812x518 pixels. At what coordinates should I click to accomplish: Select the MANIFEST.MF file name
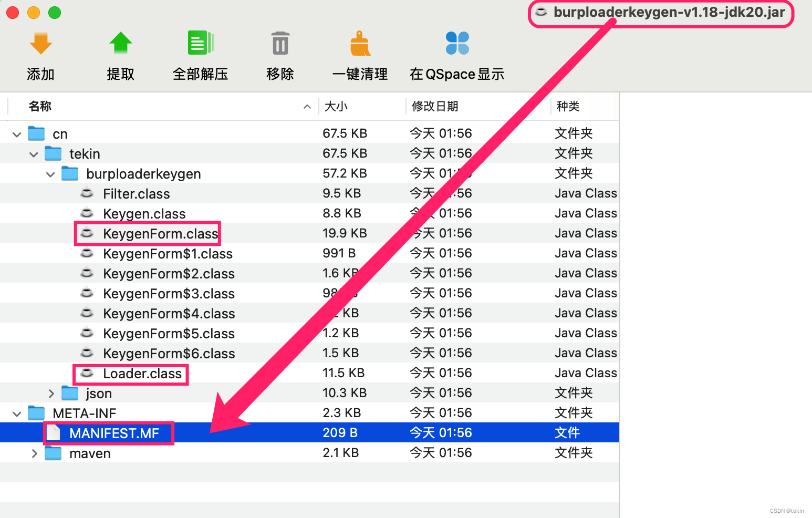[x=114, y=433]
